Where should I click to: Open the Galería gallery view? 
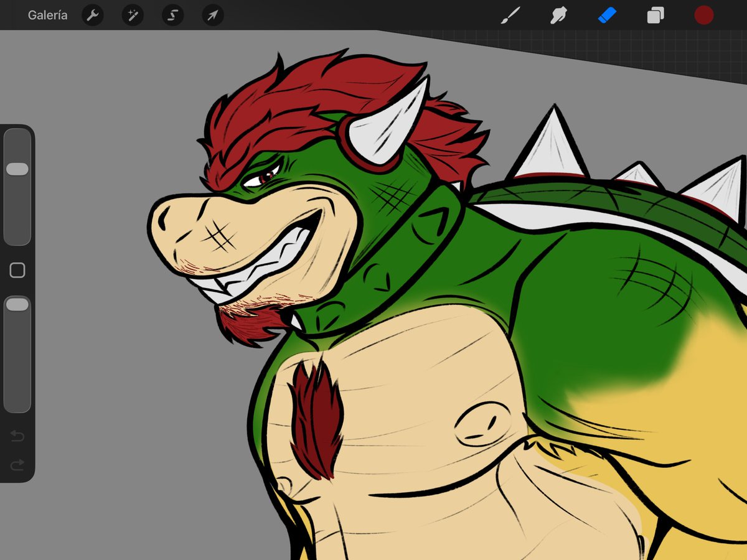pos(48,16)
